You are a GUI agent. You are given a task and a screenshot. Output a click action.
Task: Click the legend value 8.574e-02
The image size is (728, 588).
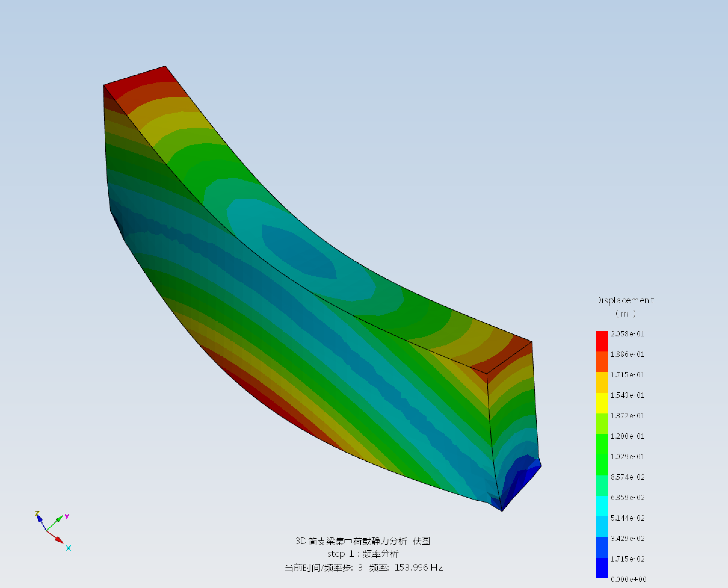coord(628,477)
